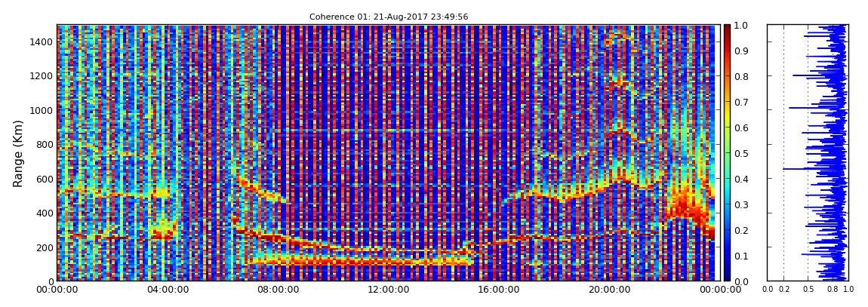Click the 0.8 tick label on profile plot
Viewport: 868px width, 307px height.
[x=832, y=289]
